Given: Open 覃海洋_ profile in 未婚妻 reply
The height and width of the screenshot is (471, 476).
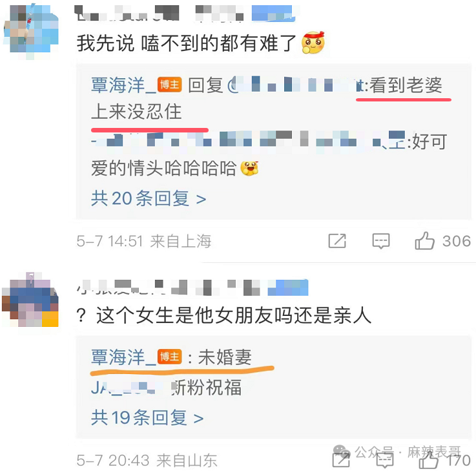Looking at the screenshot, I should coord(123,357).
